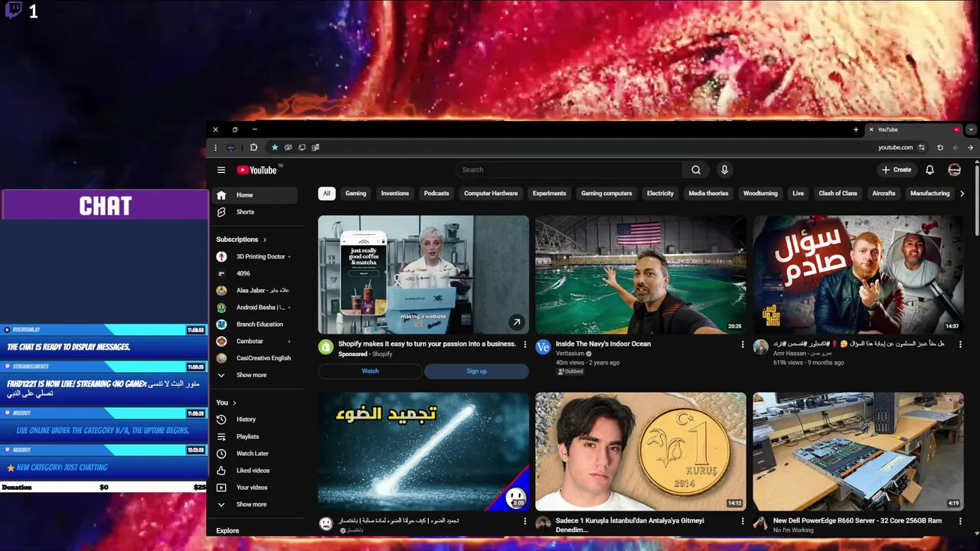
Task: Open options for New Dell PowerEdge R660 video
Action: (x=960, y=521)
